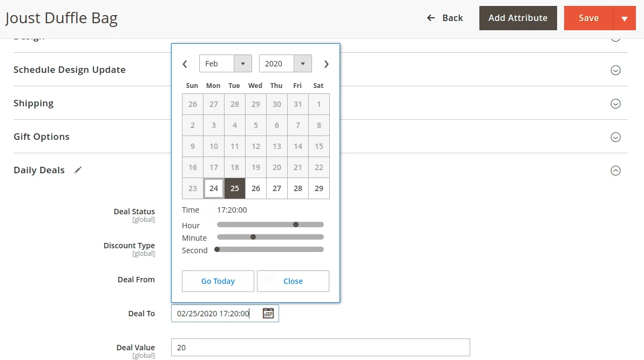Go to previous month in calendar
Screen dimensions: 644x360
pyautogui.click(x=185, y=64)
